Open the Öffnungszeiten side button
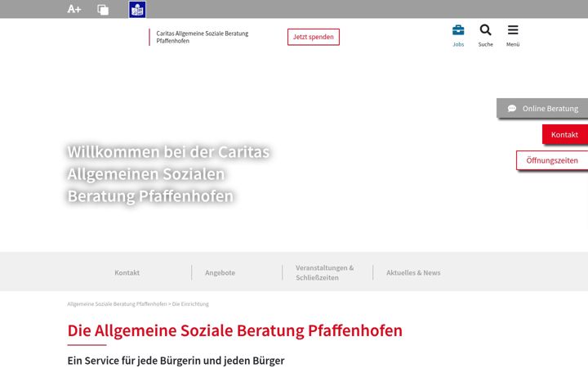This screenshot has width=588, height=368. 552,160
